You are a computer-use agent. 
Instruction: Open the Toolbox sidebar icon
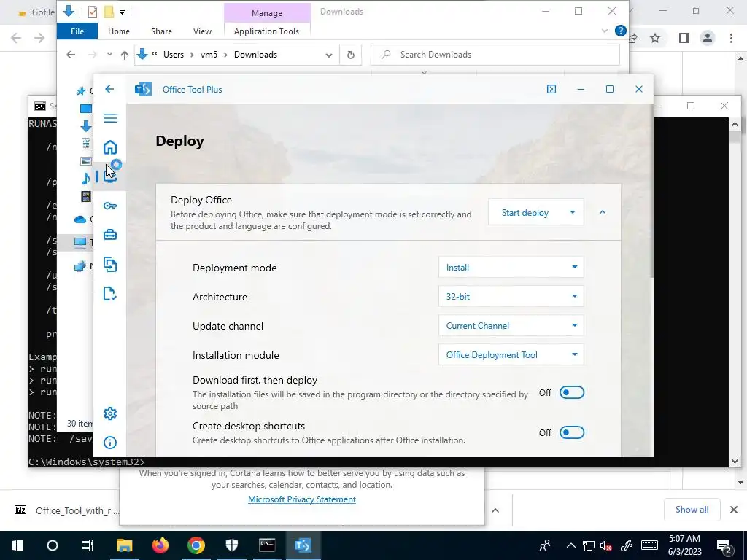[110, 235]
